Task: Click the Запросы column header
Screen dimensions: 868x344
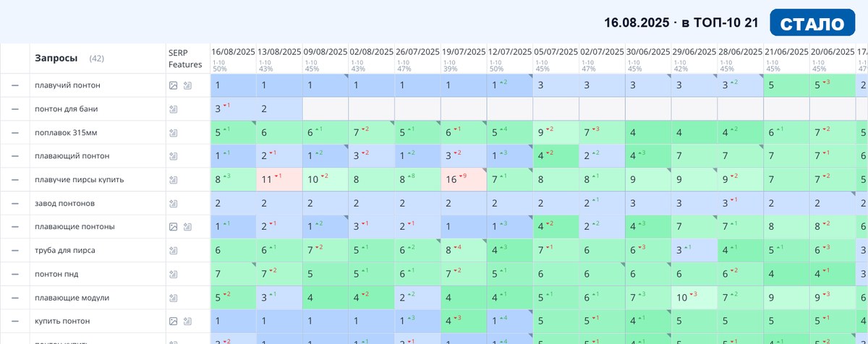Action: (56, 58)
